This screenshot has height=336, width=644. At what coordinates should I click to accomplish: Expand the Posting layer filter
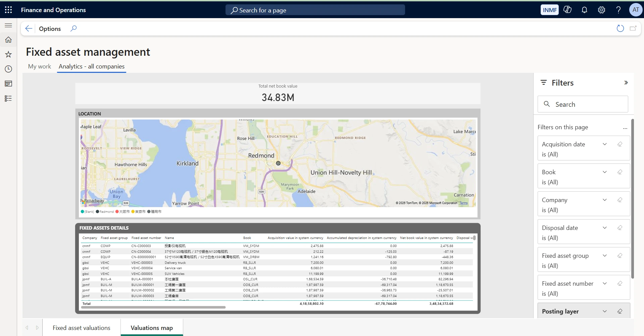(x=605, y=311)
